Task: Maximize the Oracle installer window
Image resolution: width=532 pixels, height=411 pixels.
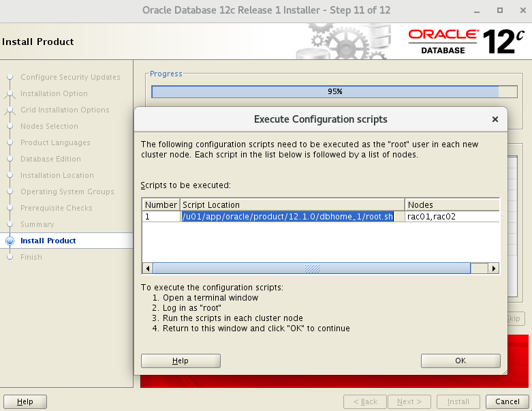Action: (500, 10)
